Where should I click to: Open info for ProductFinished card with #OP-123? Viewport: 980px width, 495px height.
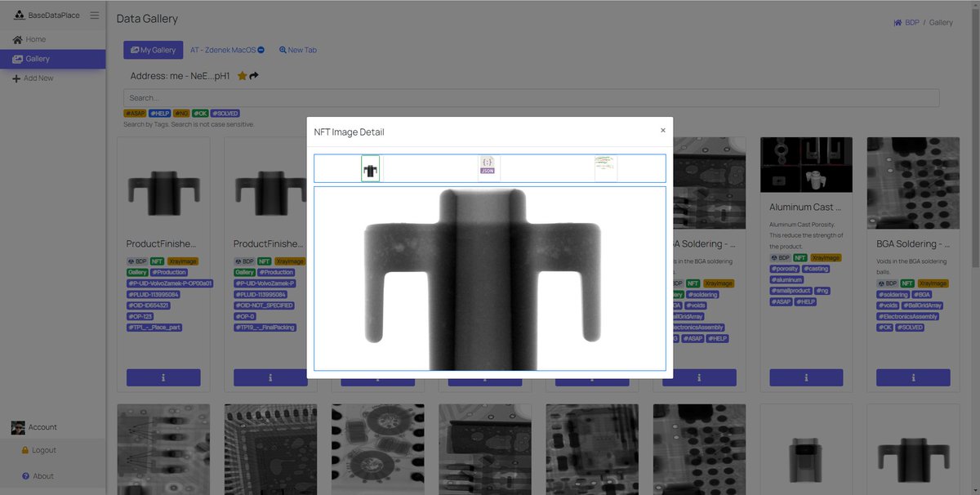(x=163, y=377)
